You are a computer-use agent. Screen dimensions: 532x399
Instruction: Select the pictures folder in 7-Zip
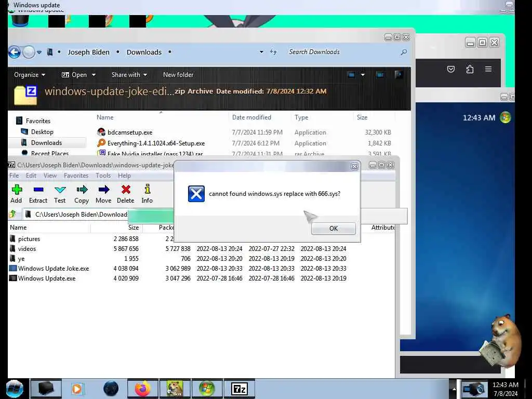coord(29,239)
